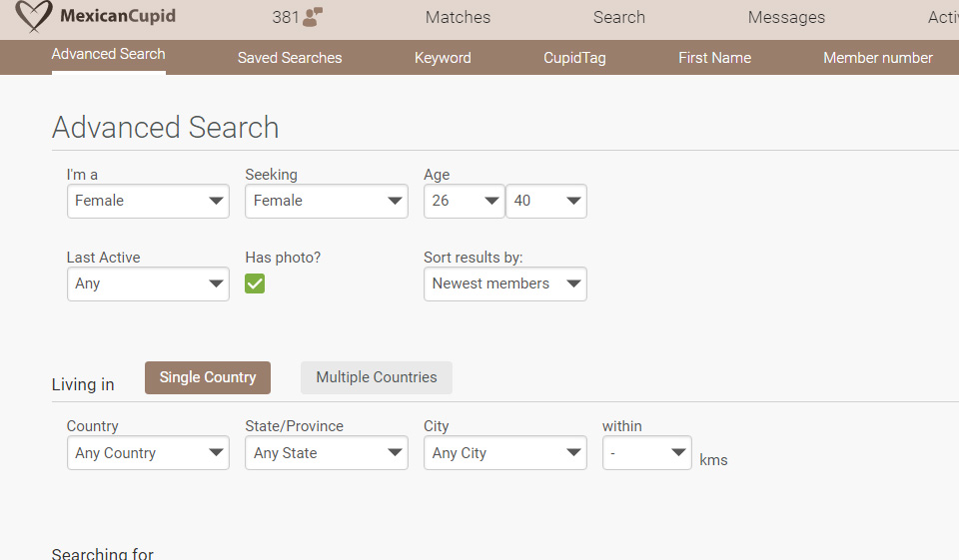The image size is (959, 560).
Task: Open the State/Province dropdown
Action: coord(326,454)
